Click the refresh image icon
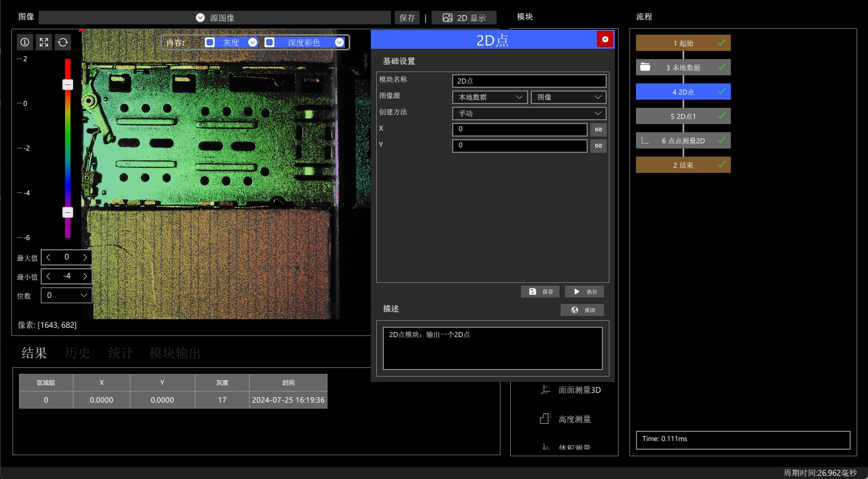Screen dimensions: 868x479 pyautogui.click(x=63, y=42)
